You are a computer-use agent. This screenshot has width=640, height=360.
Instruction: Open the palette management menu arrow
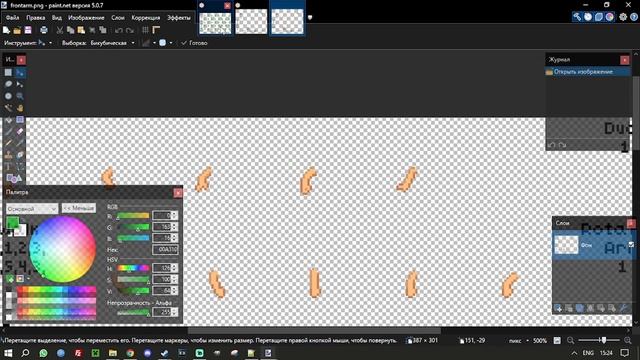[28, 279]
